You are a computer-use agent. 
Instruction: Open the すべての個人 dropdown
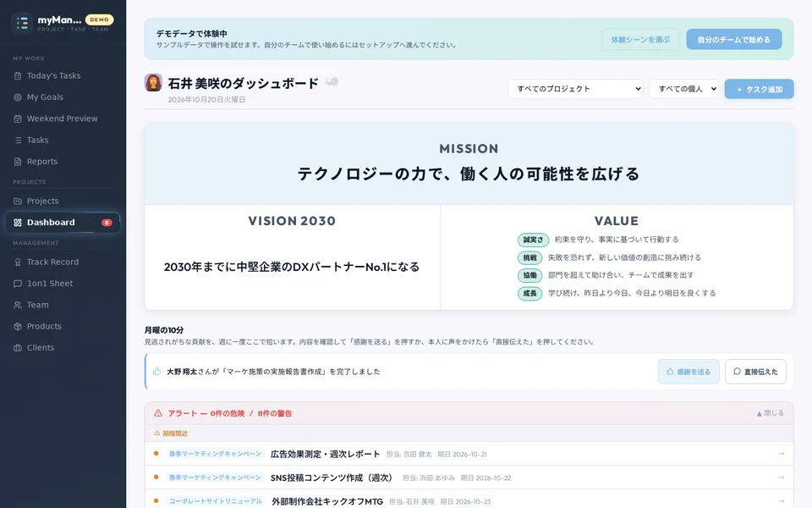683,89
